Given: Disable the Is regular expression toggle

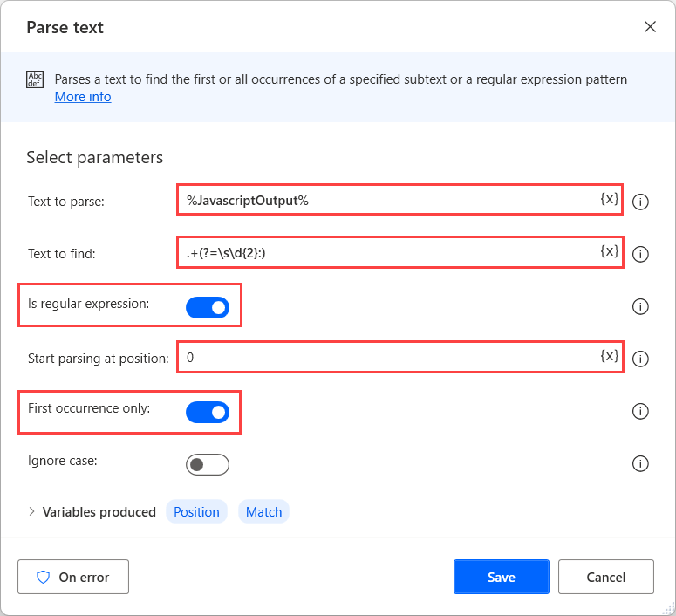Looking at the screenshot, I should (208, 307).
